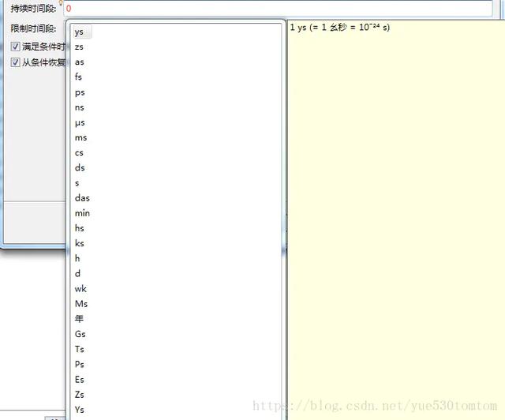Pick the Es unit option
The height and width of the screenshot is (420, 505).
[79, 380]
